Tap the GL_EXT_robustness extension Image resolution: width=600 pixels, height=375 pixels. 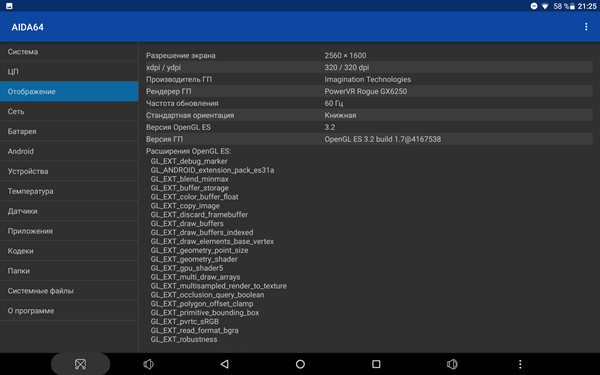pyautogui.click(x=184, y=339)
